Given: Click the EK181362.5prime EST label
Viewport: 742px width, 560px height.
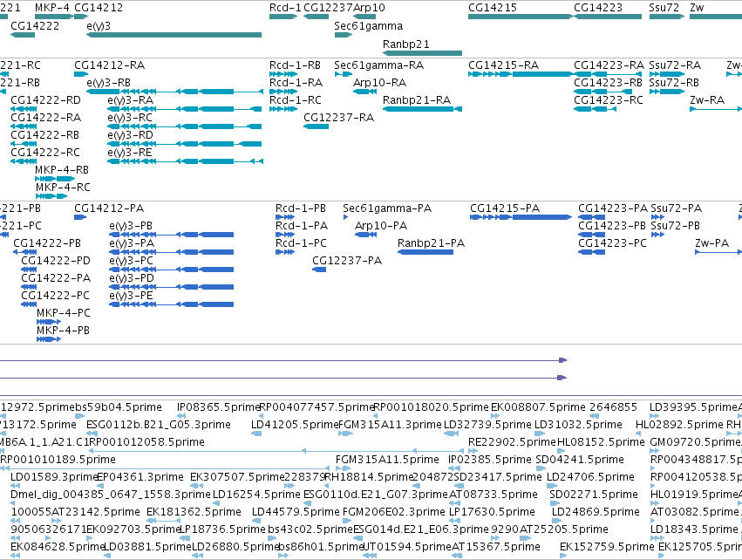Looking at the screenshot, I should [194, 513].
